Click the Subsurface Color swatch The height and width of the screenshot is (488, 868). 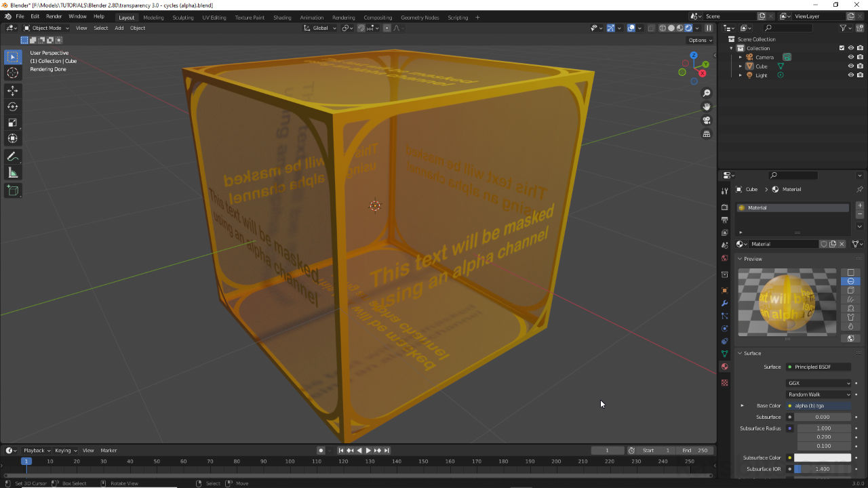(823, 457)
